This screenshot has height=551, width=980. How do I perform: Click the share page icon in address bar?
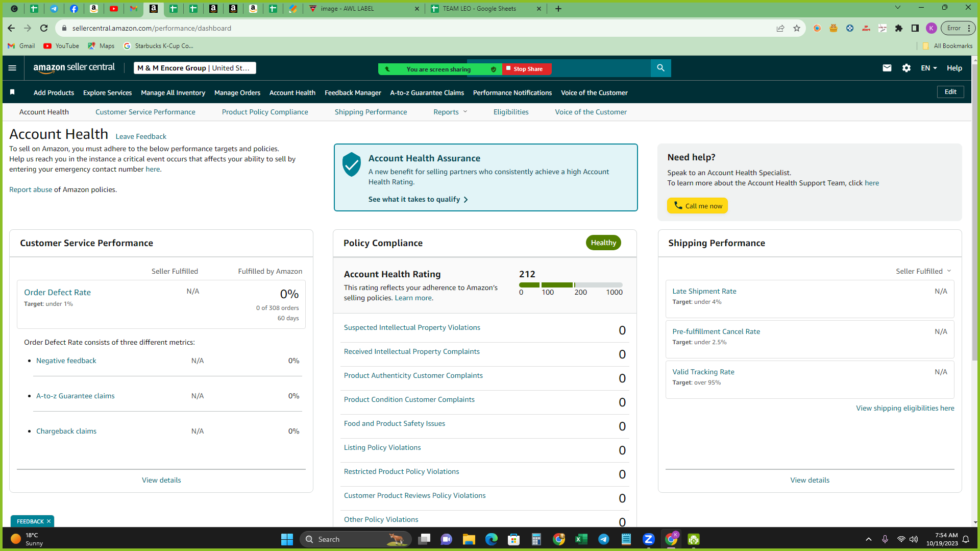click(x=780, y=28)
